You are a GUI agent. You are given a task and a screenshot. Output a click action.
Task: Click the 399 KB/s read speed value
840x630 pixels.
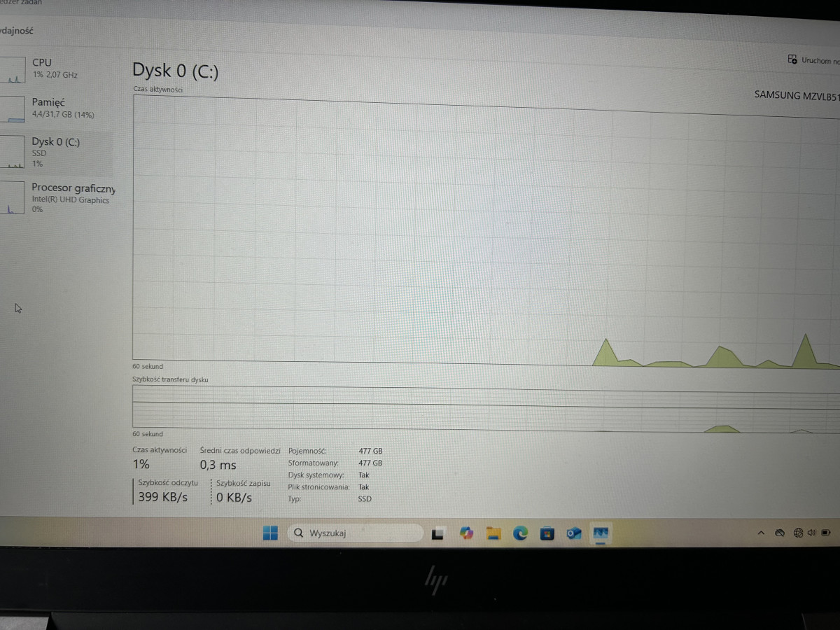click(x=163, y=497)
